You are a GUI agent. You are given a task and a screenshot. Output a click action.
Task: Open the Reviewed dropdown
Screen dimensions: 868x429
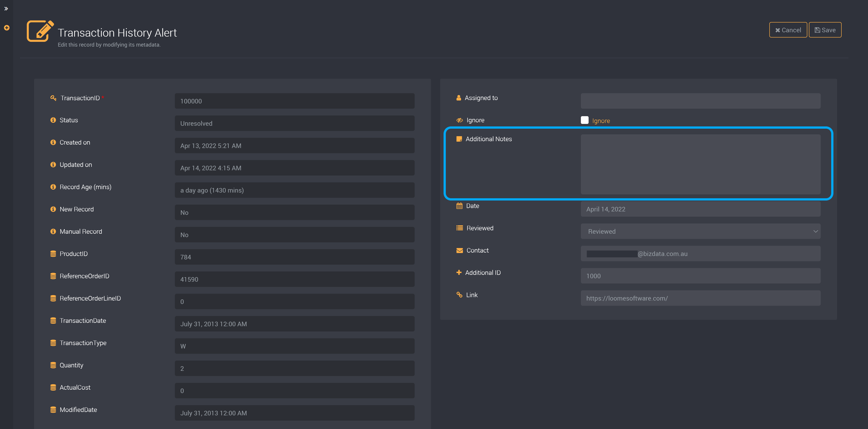coord(700,231)
